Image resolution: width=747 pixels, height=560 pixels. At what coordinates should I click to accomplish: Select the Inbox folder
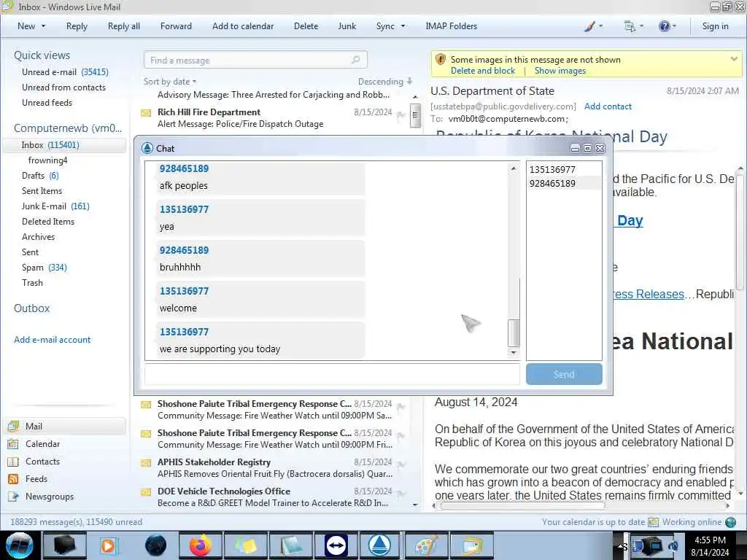pos(65,145)
